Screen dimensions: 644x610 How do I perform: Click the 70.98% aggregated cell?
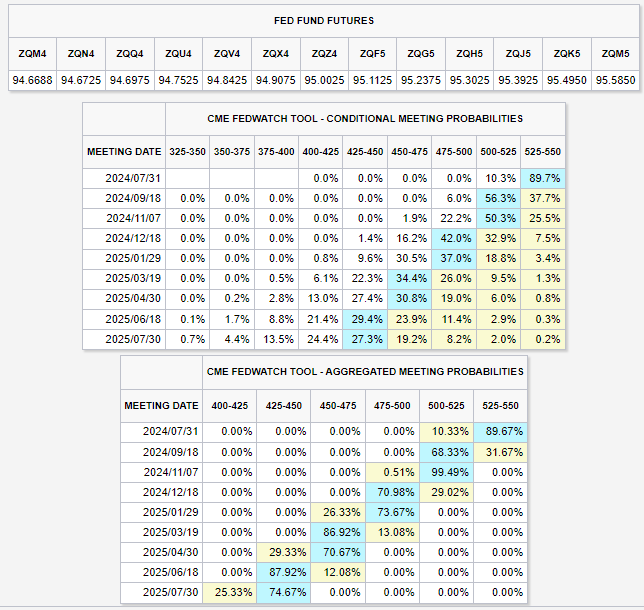pos(392,492)
